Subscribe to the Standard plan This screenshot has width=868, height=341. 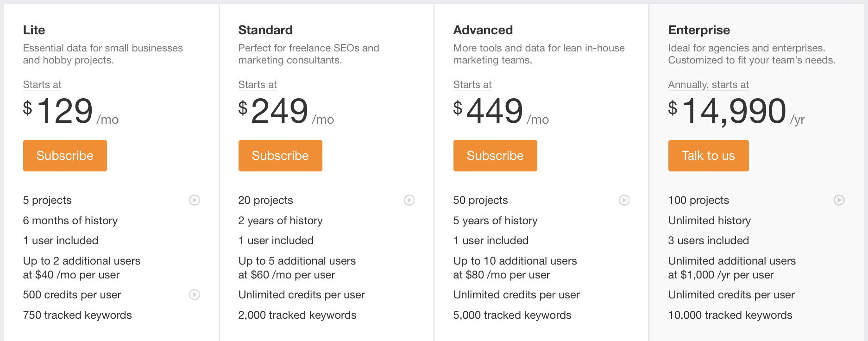point(280,156)
